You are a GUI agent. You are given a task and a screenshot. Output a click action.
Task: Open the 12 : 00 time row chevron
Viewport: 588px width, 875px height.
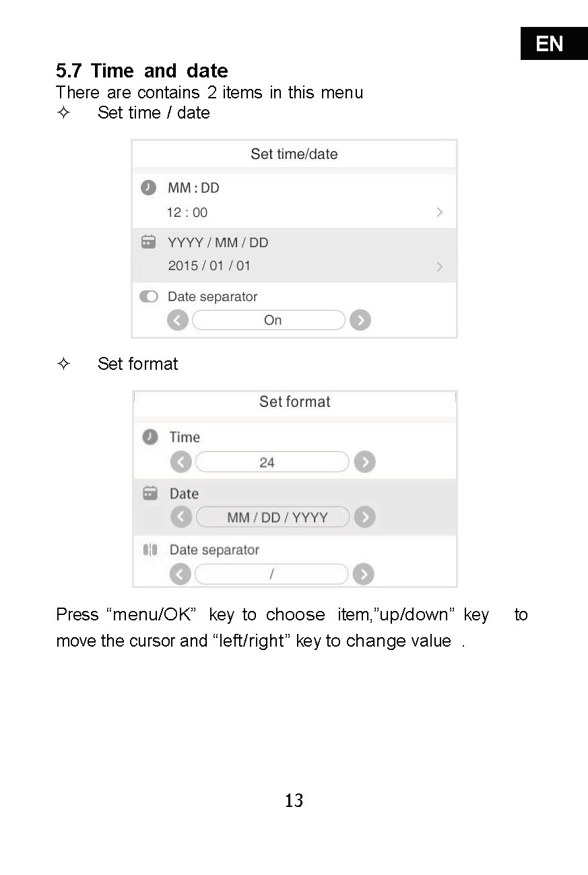point(440,212)
